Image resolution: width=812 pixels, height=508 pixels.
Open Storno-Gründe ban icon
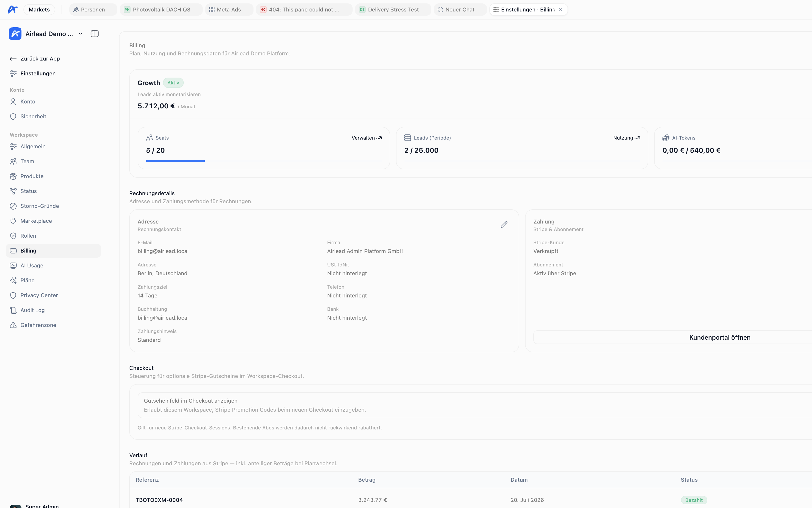pos(13,206)
